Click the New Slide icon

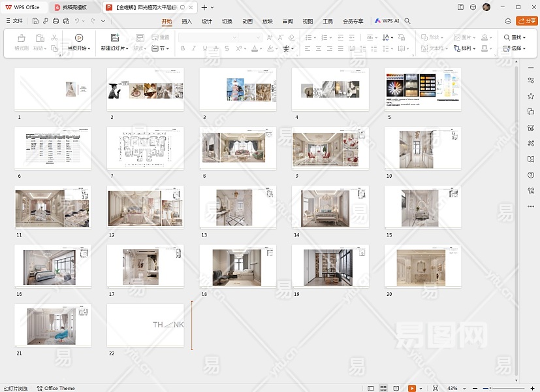click(114, 38)
